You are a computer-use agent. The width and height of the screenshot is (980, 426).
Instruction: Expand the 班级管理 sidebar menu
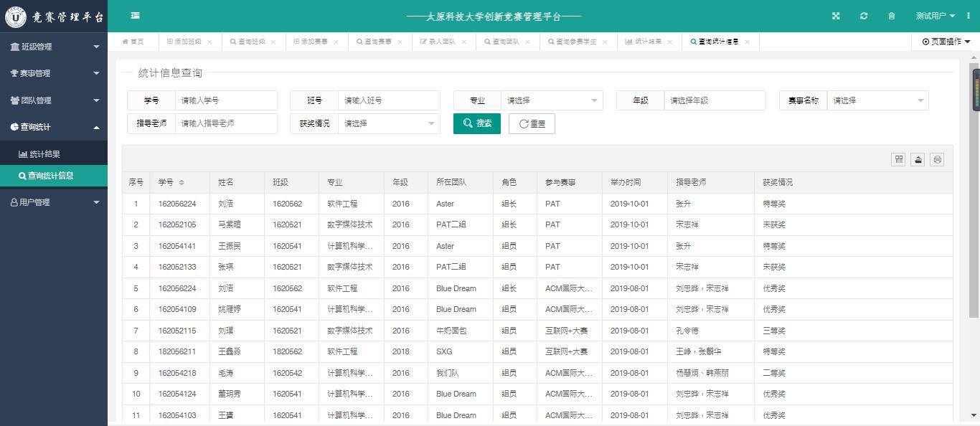[54, 47]
